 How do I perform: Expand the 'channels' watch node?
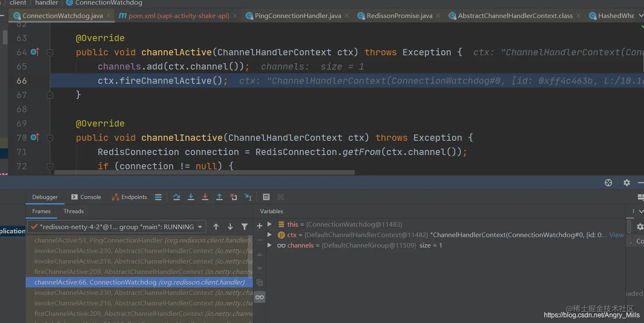point(270,245)
